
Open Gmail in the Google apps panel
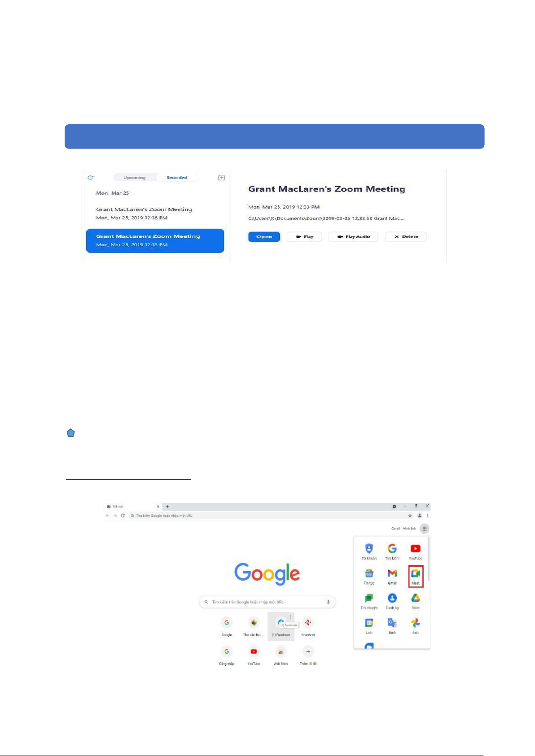tap(392, 575)
